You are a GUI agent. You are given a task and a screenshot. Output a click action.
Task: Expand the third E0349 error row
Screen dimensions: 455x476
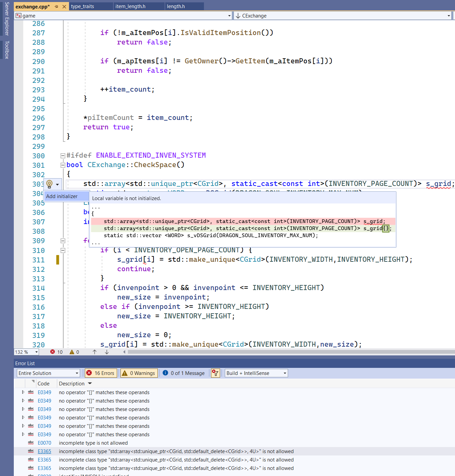(x=23, y=409)
